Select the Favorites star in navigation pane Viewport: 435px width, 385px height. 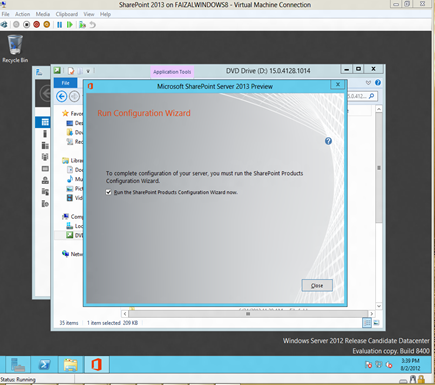(65, 113)
